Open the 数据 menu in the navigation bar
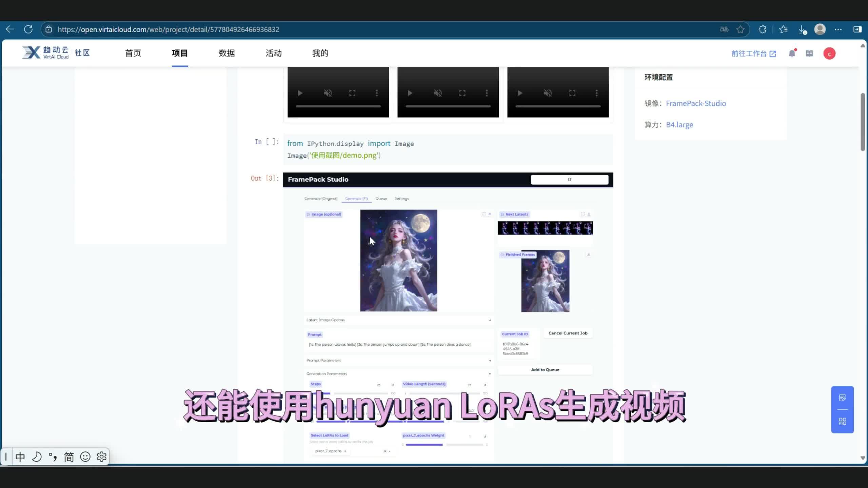 coord(226,53)
